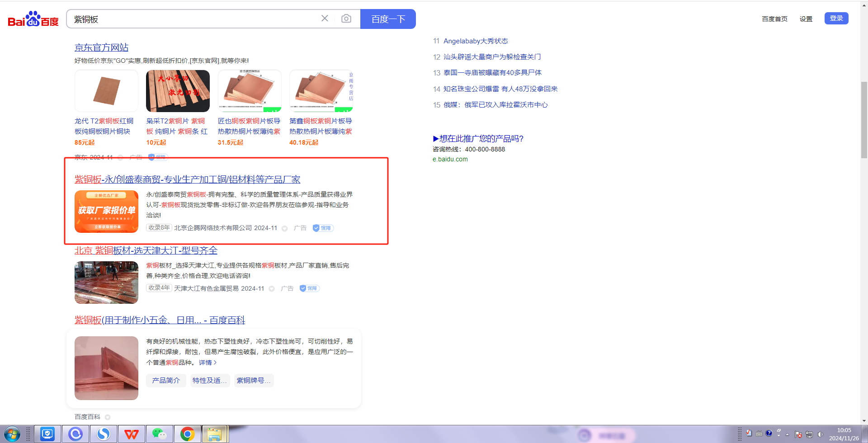Screen dimensions: 868x443
Task: Click the volume speaker icon in tray
Action: click(820, 434)
